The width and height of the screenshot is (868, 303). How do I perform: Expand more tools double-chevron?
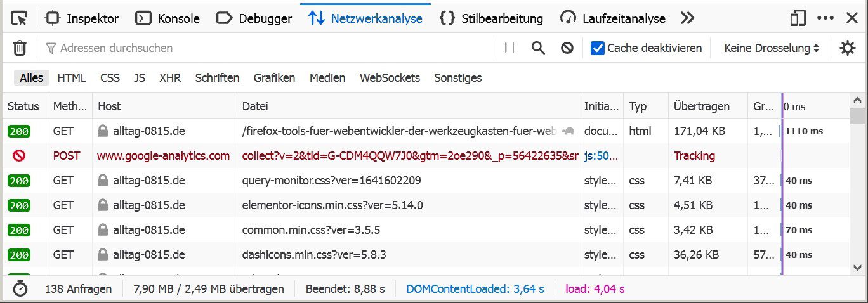pos(687,18)
